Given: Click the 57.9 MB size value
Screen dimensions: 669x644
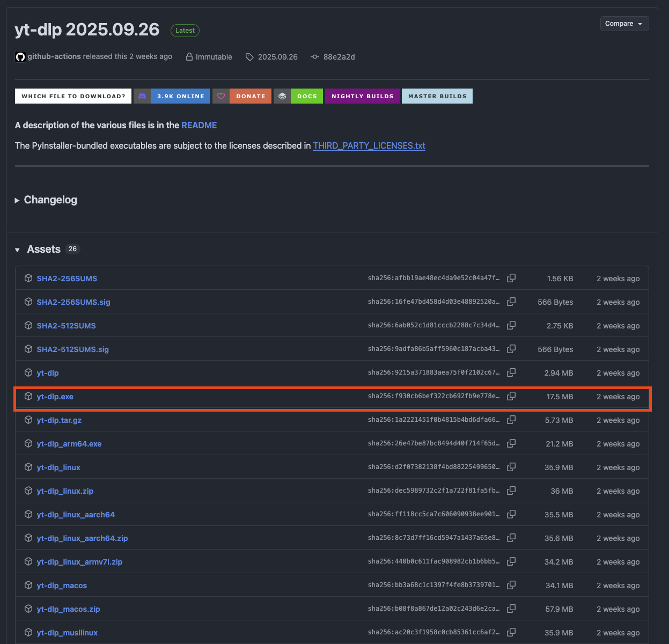Looking at the screenshot, I should (x=559, y=609).
